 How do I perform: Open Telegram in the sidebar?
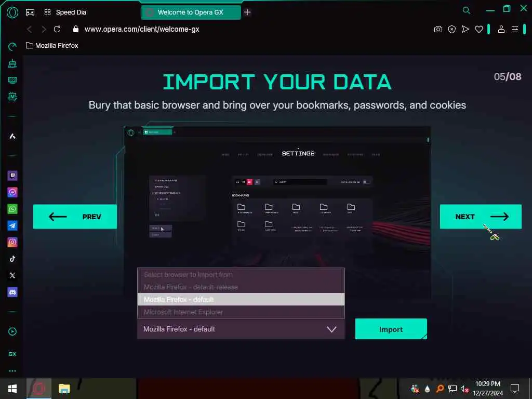tap(12, 225)
